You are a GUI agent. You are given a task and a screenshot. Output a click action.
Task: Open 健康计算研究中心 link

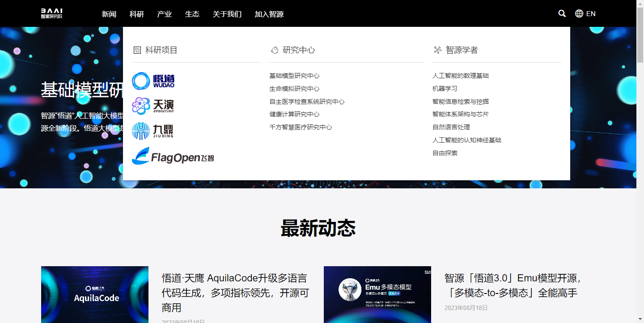pos(294,114)
